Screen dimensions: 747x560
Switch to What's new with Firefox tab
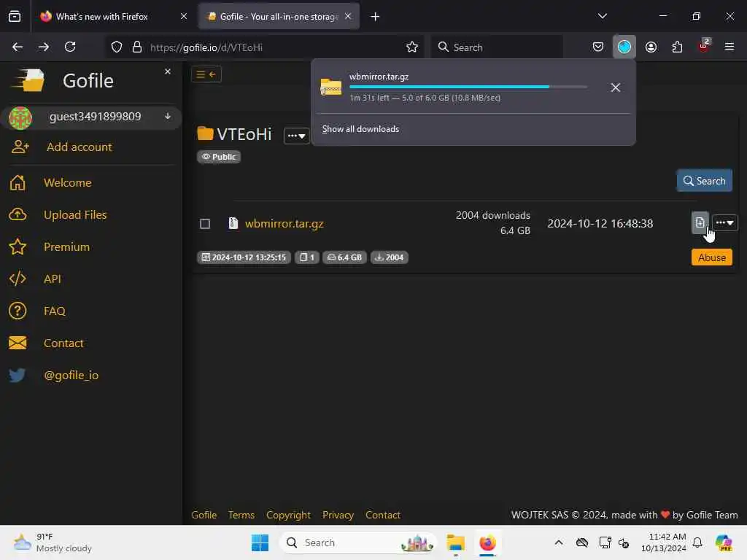[x=101, y=17]
